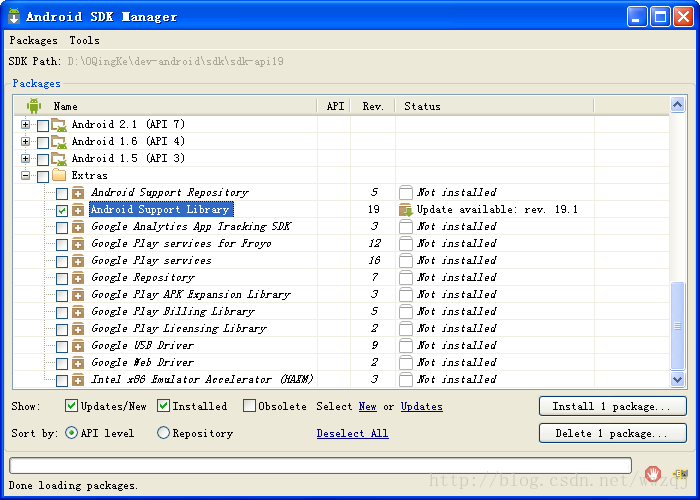The width and height of the screenshot is (700, 500).
Task: Click package icon beside Google Repository
Action: (x=78, y=278)
